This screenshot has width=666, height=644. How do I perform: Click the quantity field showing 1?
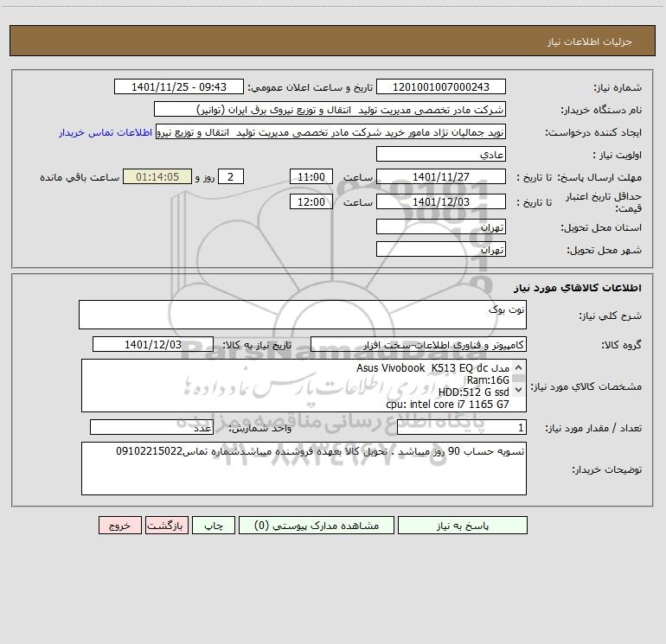(462, 427)
